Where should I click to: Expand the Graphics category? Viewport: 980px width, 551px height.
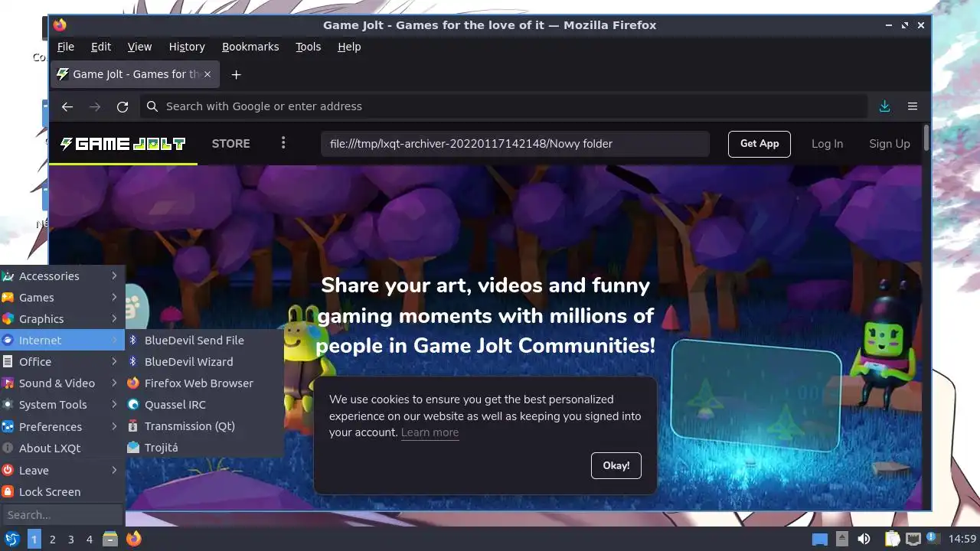click(x=62, y=319)
